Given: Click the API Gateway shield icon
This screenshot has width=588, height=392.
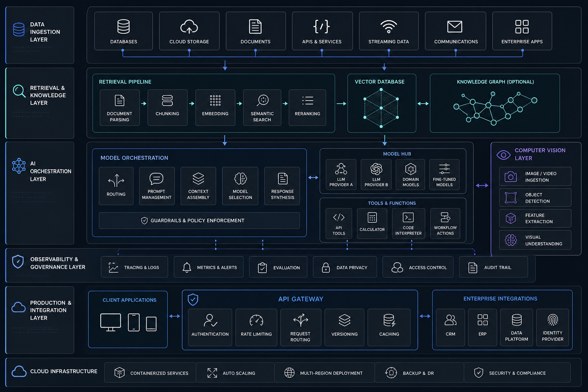Looking at the screenshot, I should (x=193, y=299).
